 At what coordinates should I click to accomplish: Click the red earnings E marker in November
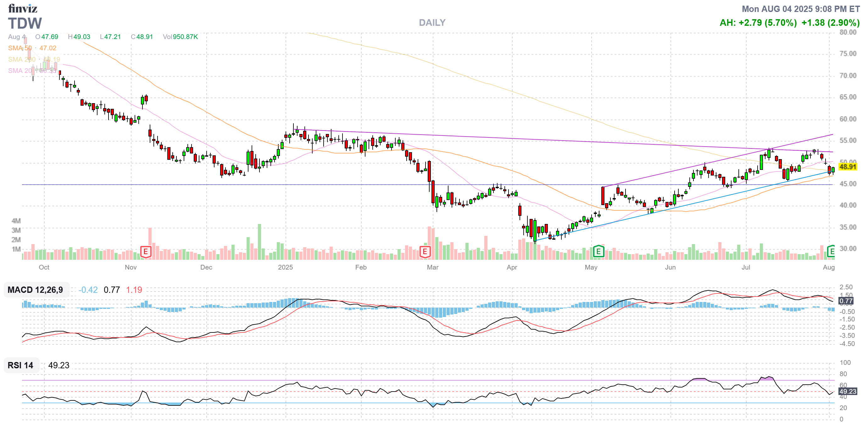(x=145, y=251)
